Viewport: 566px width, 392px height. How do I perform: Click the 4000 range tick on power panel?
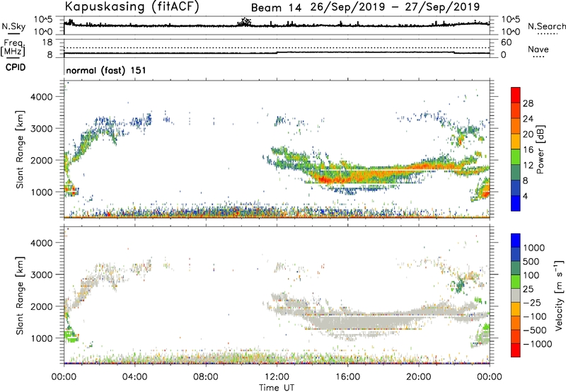[41, 97]
